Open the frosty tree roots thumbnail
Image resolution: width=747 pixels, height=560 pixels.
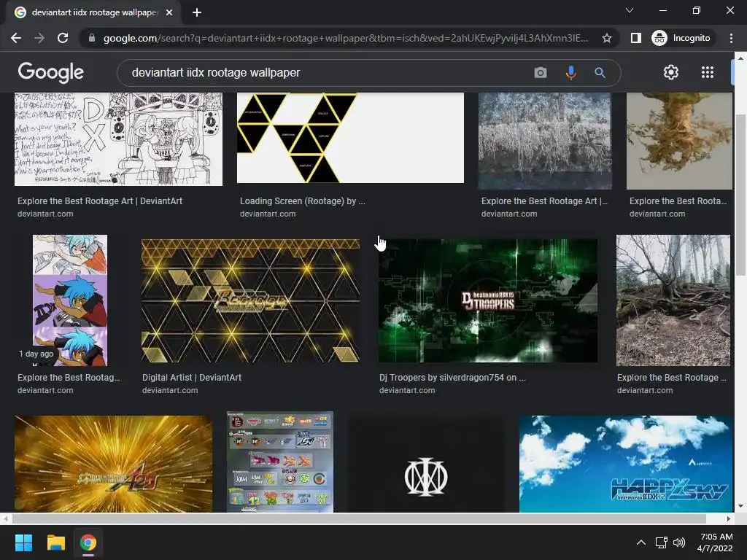(545, 141)
